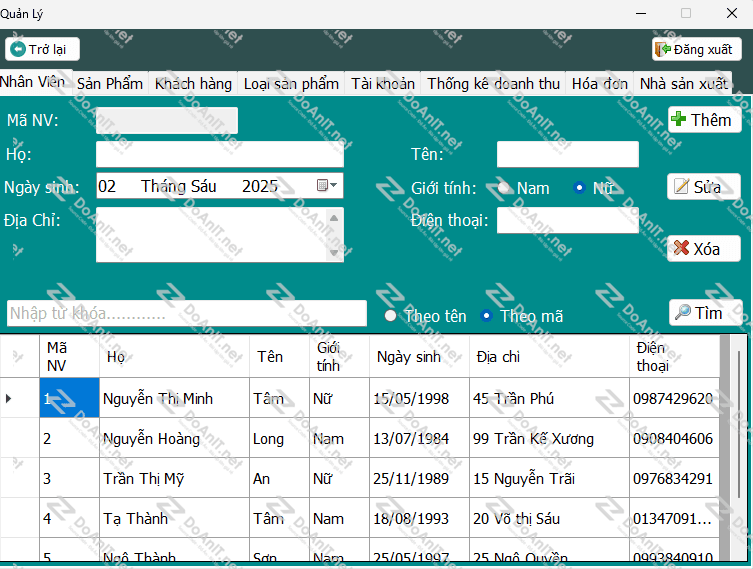Sort by the Họ column header

pyautogui.click(x=174, y=356)
